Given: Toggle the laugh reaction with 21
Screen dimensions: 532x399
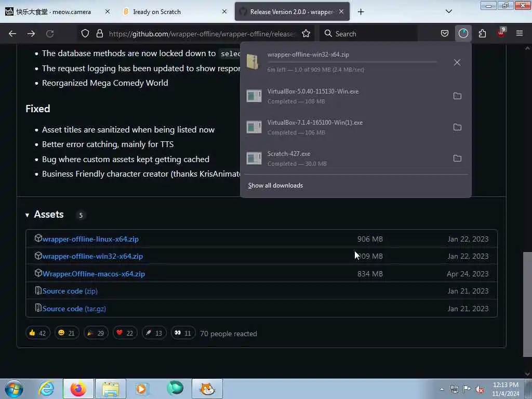Looking at the screenshot, I should 67,333.
